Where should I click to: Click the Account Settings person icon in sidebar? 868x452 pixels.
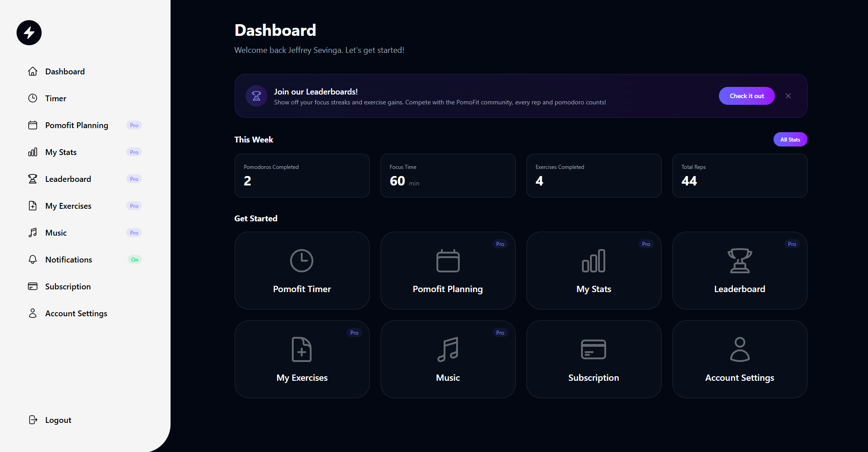pyautogui.click(x=33, y=313)
